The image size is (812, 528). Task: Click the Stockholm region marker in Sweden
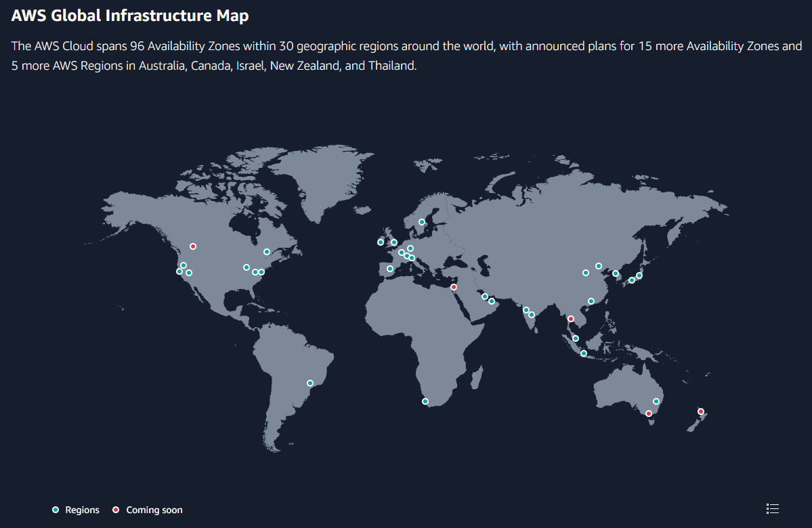[421, 222]
